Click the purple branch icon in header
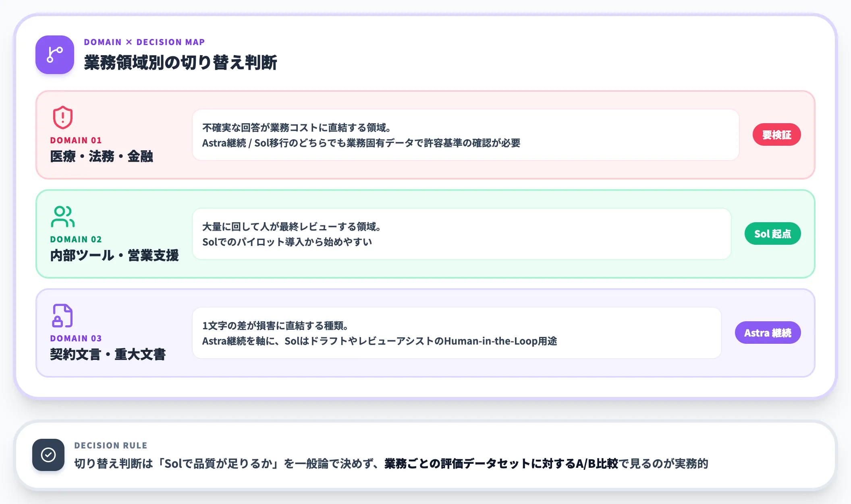 coord(55,55)
